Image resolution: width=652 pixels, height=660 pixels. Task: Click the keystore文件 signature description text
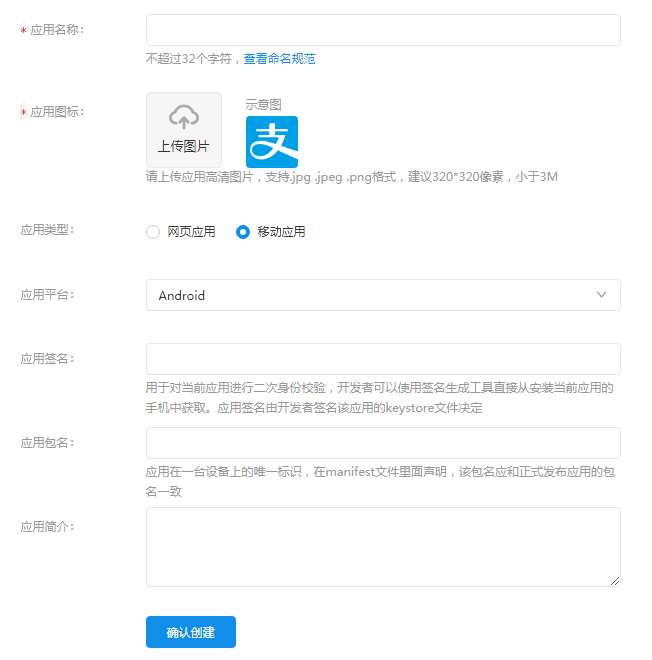tap(379, 398)
